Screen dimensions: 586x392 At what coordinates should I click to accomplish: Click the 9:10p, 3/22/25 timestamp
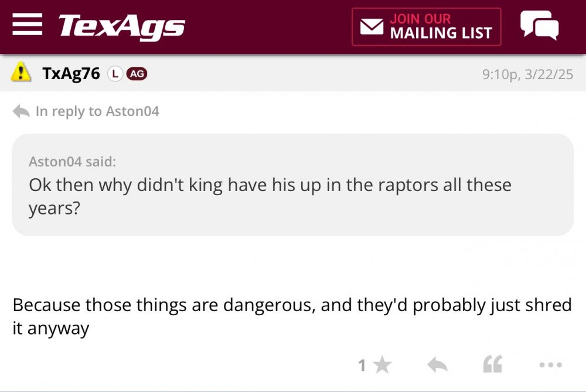pyautogui.click(x=527, y=74)
